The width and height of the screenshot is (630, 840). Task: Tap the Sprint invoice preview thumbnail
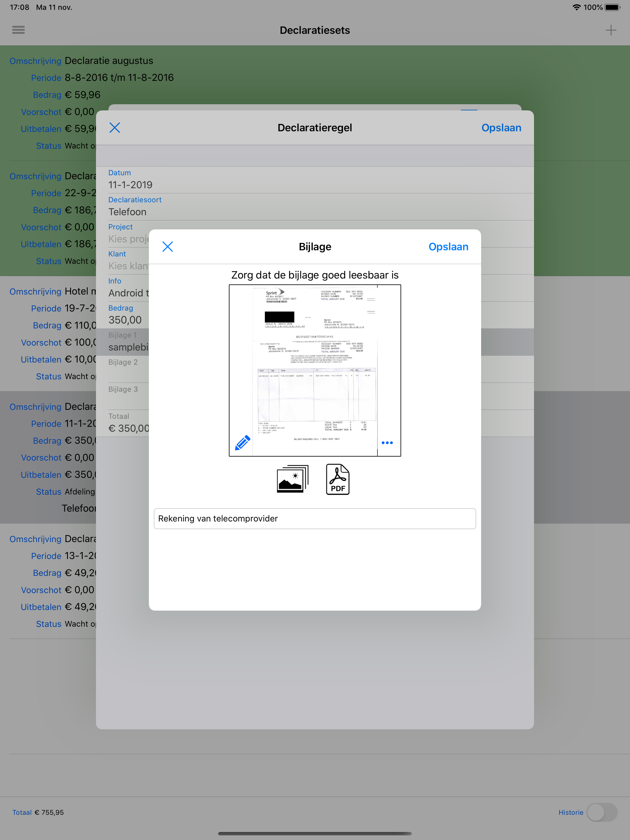click(315, 370)
